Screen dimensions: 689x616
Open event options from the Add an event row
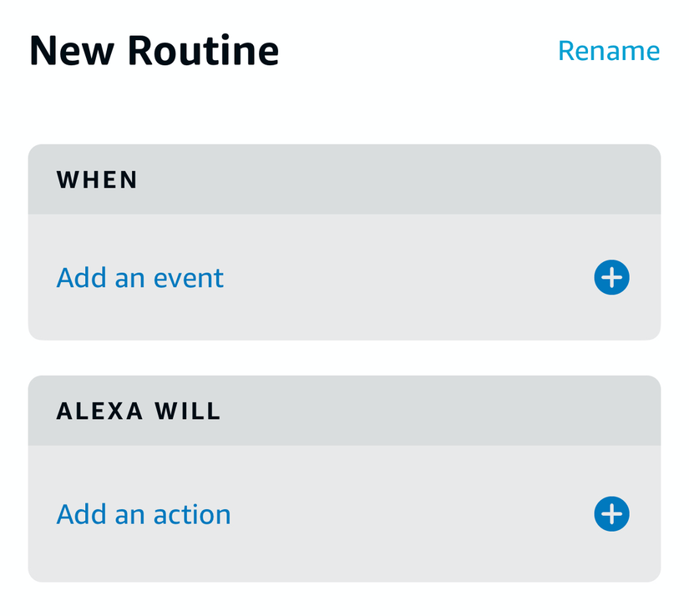point(344,277)
